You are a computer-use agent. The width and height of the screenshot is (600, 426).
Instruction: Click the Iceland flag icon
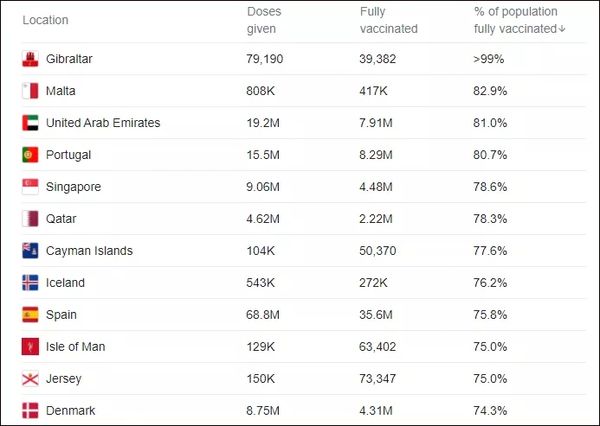tap(30, 283)
